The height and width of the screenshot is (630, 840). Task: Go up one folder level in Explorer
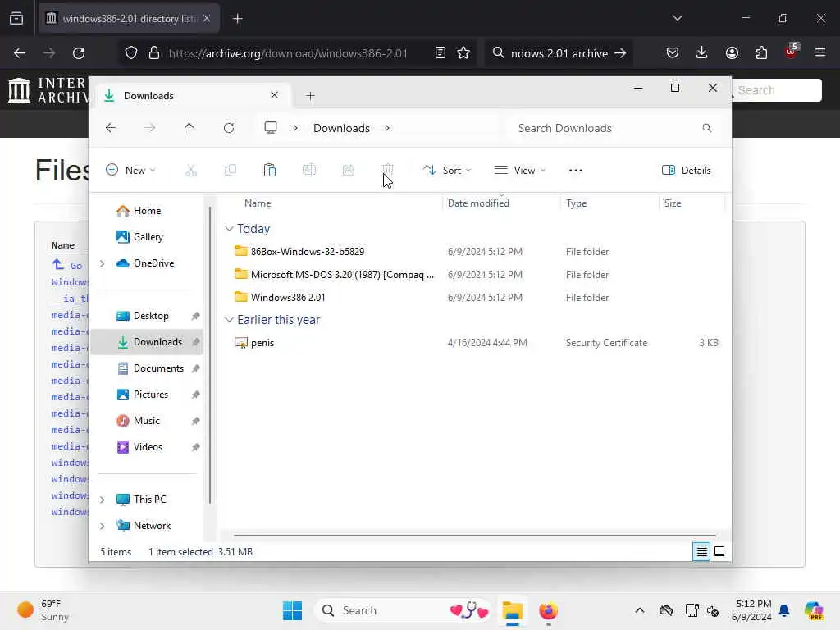click(189, 128)
